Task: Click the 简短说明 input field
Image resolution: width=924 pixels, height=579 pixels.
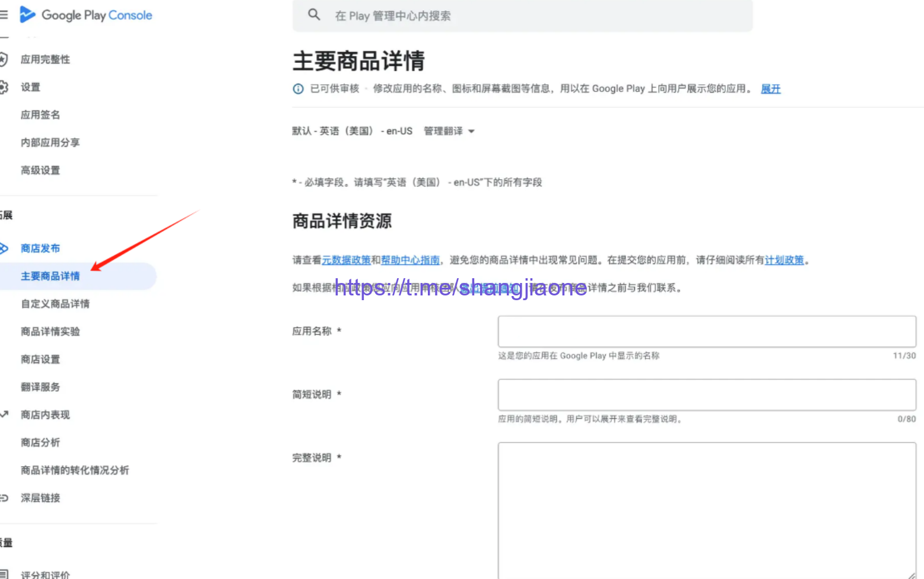Action: [707, 395]
